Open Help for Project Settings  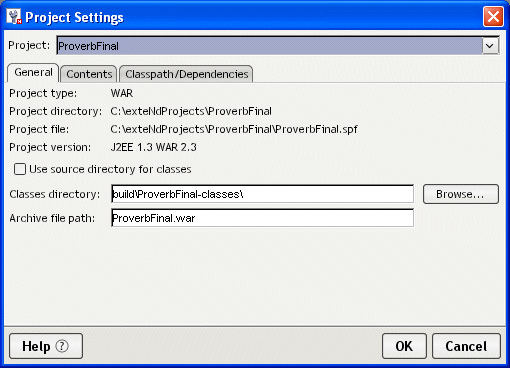(46, 346)
